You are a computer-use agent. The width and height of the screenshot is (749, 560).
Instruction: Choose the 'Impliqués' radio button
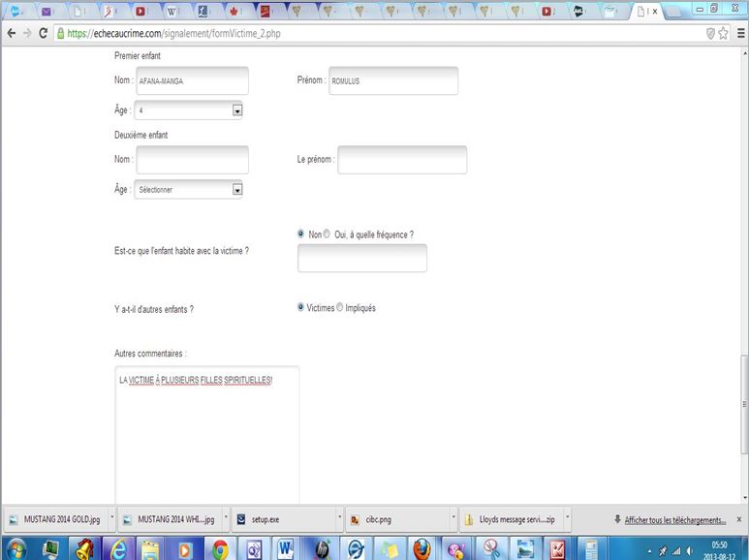340,308
